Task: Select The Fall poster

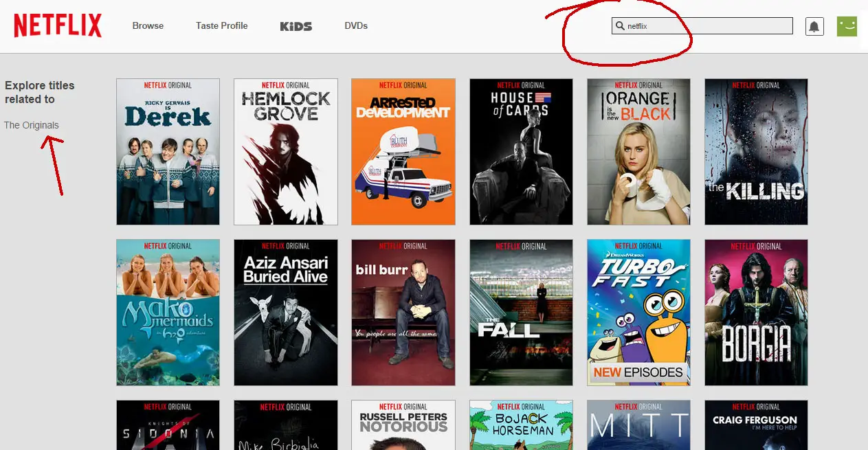Action: [521, 313]
